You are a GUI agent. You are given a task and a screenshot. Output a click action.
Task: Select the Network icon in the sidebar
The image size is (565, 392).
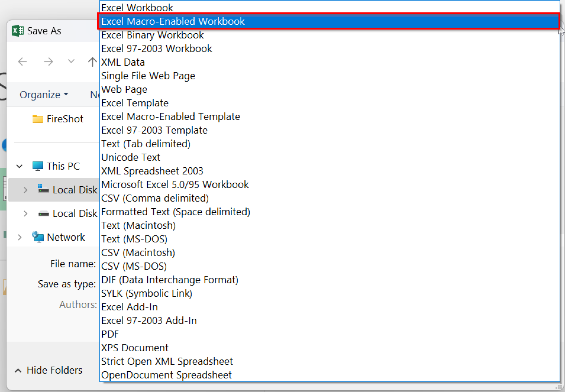pos(38,237)
